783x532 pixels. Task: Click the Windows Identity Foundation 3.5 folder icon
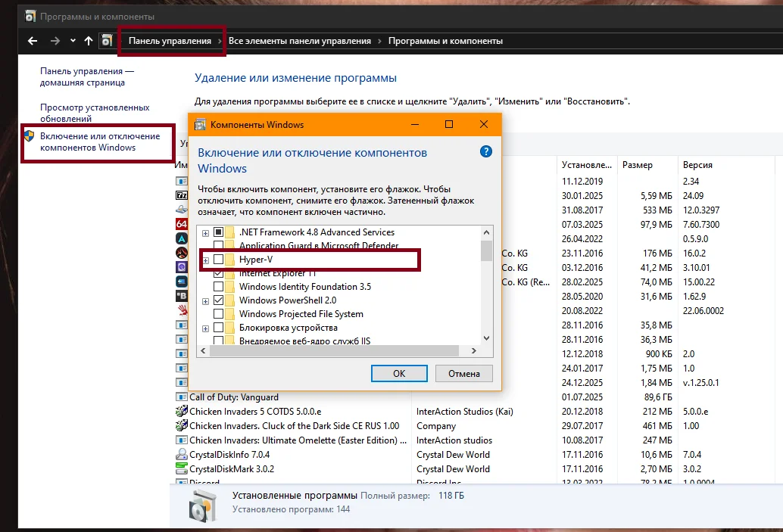click(x=229, y=287)
